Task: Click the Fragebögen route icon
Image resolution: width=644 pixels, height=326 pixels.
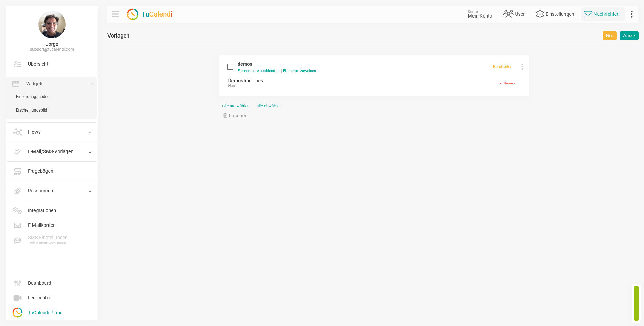Action: [x=18, y=171]
